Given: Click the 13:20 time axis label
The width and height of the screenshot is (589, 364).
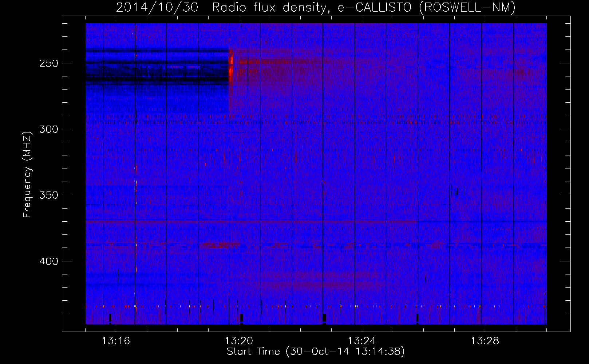Looking at the screenshot, I should pos(239,341).
